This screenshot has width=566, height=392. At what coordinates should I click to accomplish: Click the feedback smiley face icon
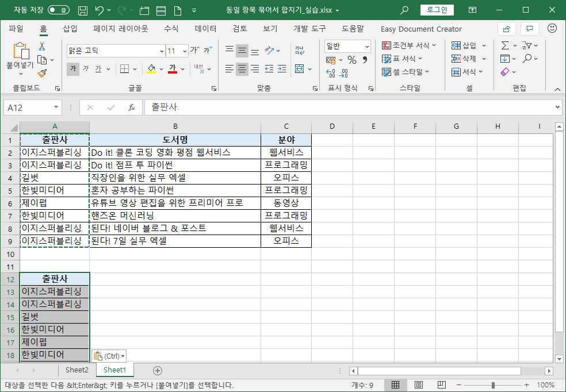pyautogui.click(x=552, y=29)
